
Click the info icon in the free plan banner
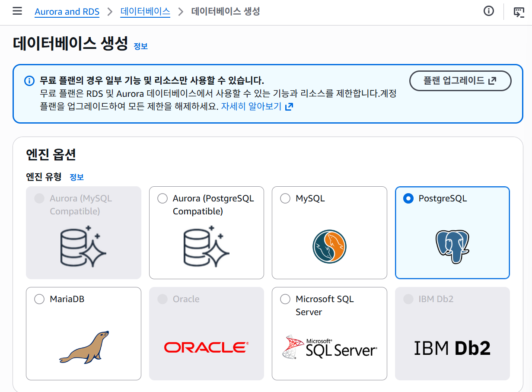click(29, 81)
